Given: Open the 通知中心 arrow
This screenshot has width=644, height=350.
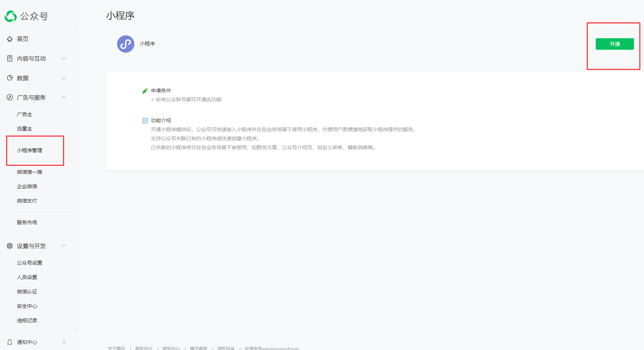Looking at the screenshot, I should 64,342.
